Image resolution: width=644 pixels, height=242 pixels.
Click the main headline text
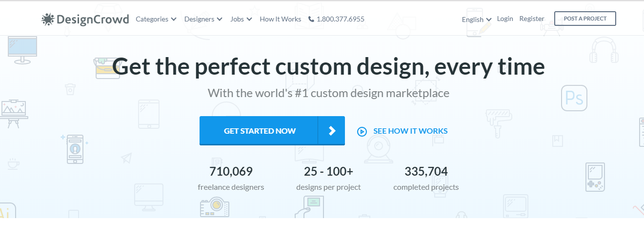tap(328, 67)
